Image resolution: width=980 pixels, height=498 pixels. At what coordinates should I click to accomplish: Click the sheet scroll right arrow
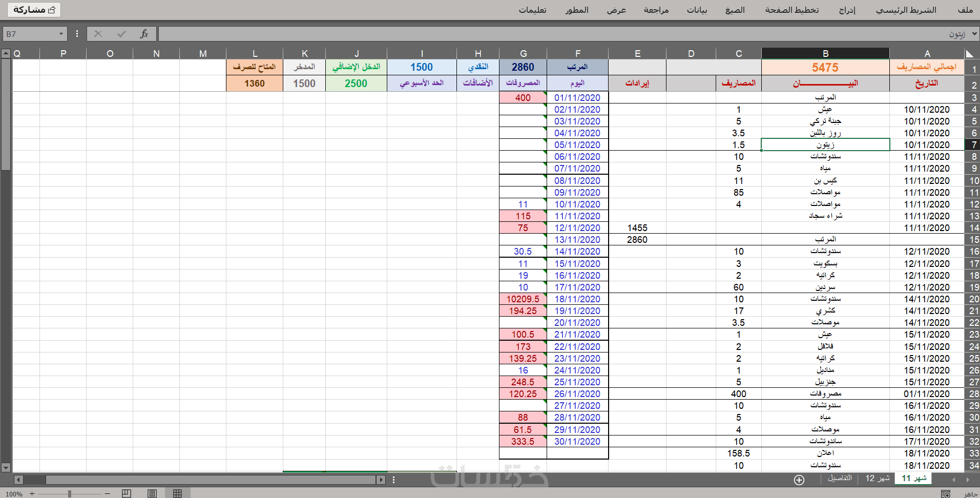click(967, 480)
